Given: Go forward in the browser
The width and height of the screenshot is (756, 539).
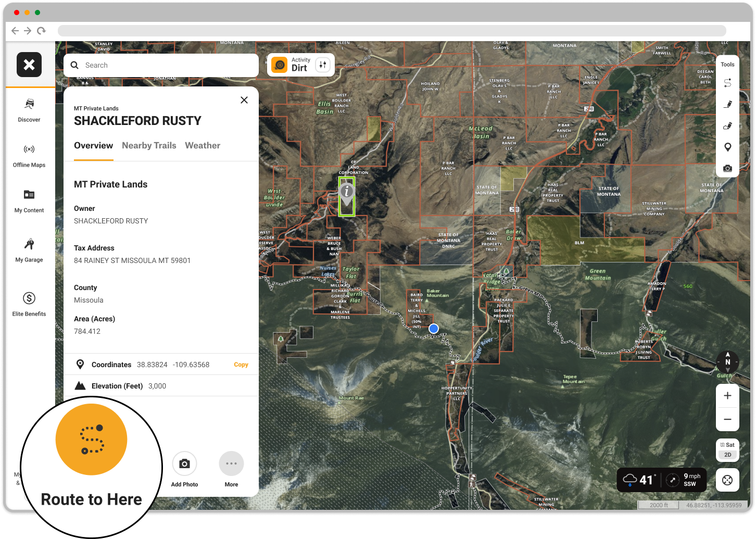Looking at the screenshot, I should (28, 31).
